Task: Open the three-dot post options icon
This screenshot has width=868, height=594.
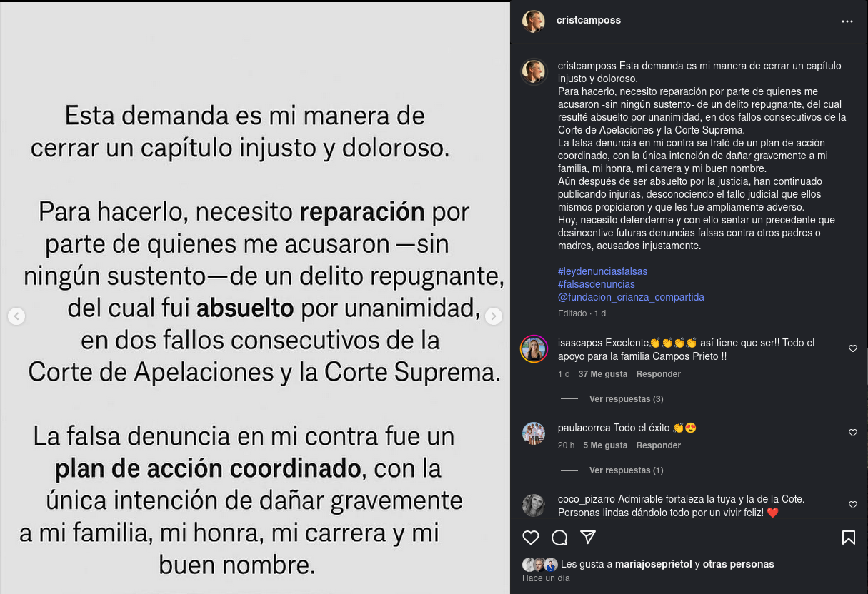Action: tap(847, 21)
